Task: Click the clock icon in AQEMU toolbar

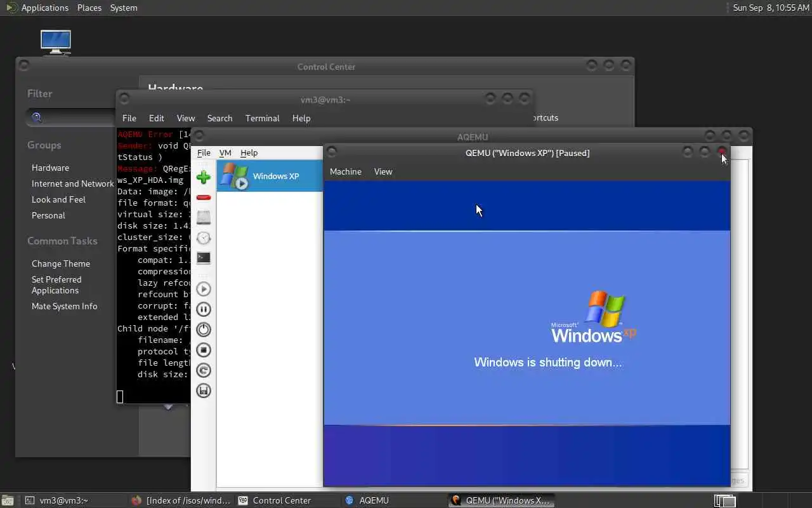Action: (x=204, y=237)
